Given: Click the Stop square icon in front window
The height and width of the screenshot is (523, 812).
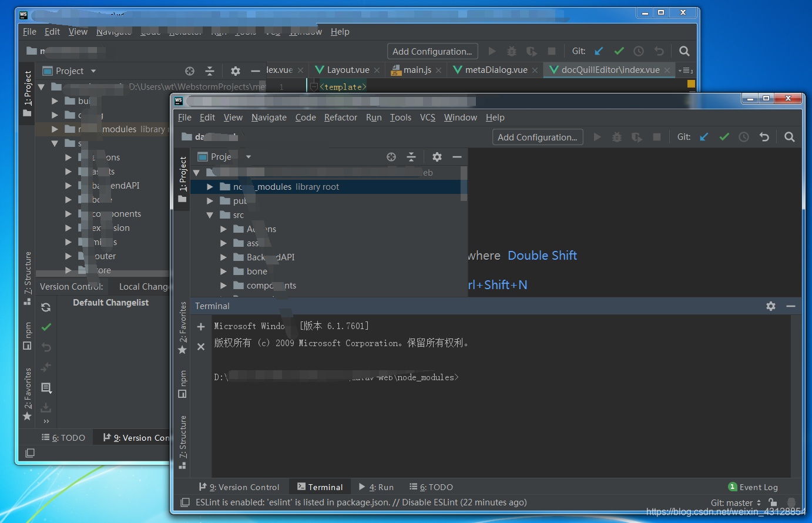Looking at the screenshot, I should click(657, 137).
